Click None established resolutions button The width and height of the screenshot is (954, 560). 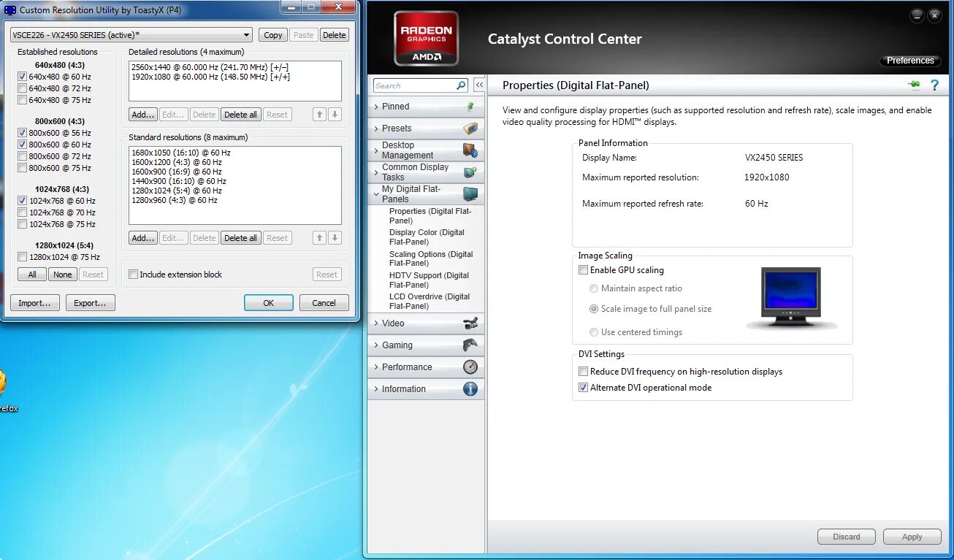(63, 275)
